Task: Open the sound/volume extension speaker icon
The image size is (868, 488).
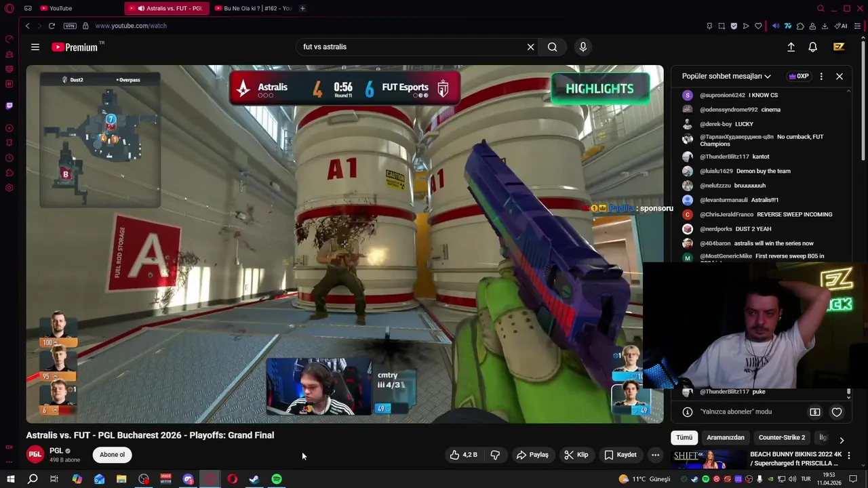Action: pyautogui.click(x=775, y=26)
